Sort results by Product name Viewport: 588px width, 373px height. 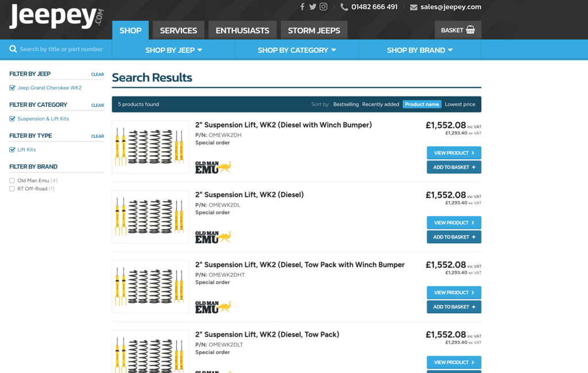coord(422,105)
